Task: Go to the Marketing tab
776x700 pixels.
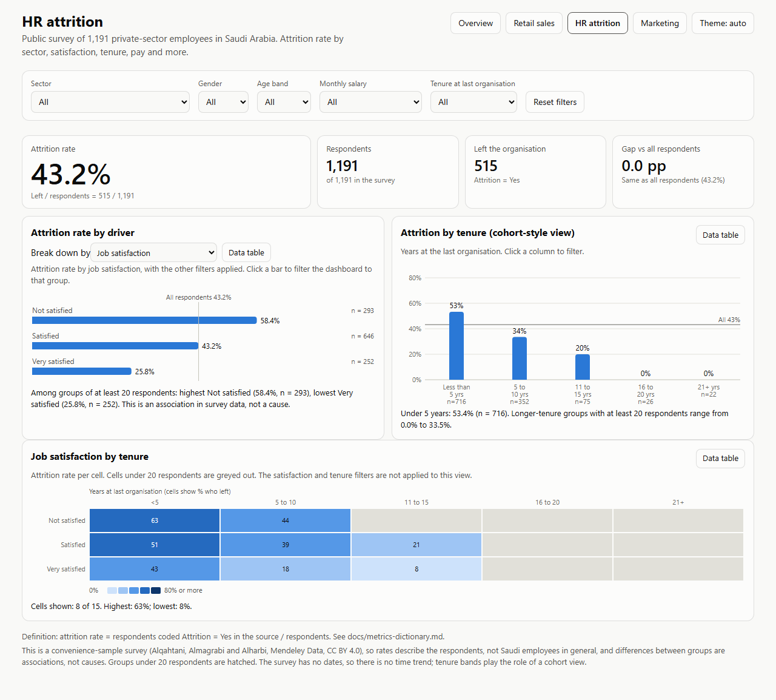Action: click(660, 23)
